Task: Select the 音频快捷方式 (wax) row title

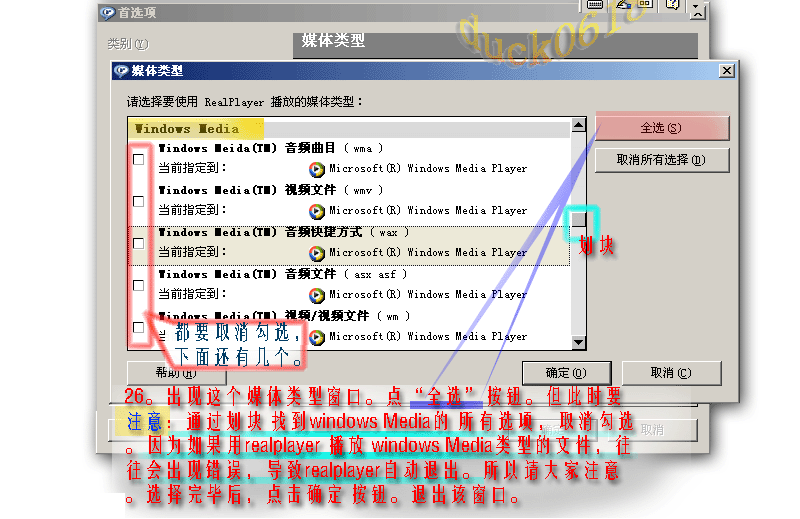Action: tap(284, 232)
